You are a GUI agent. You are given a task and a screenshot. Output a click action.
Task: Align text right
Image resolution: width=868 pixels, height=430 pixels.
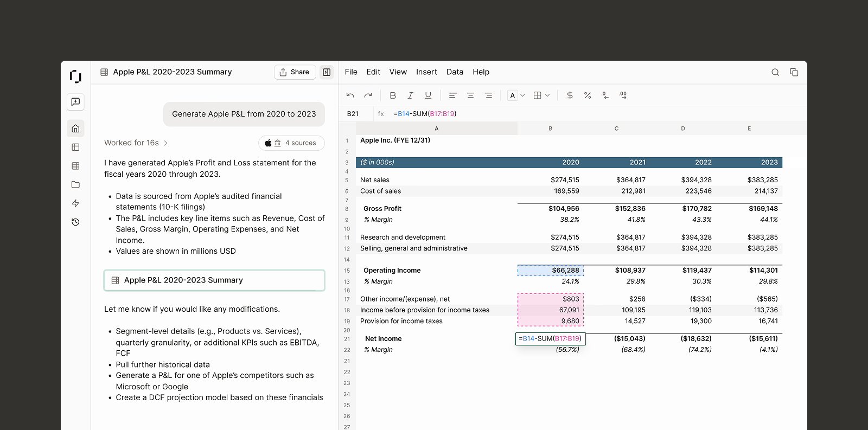[488, 95]
